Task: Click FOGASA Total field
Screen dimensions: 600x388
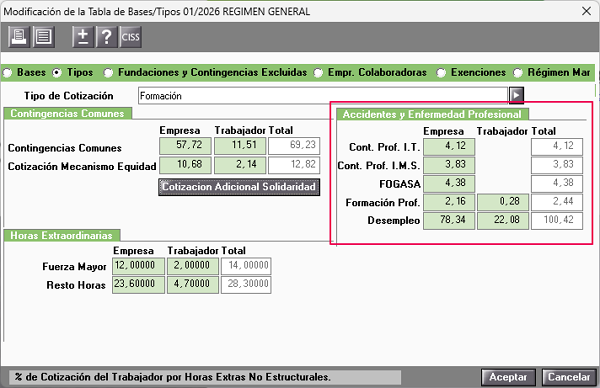Action: [x=557, y=183]
